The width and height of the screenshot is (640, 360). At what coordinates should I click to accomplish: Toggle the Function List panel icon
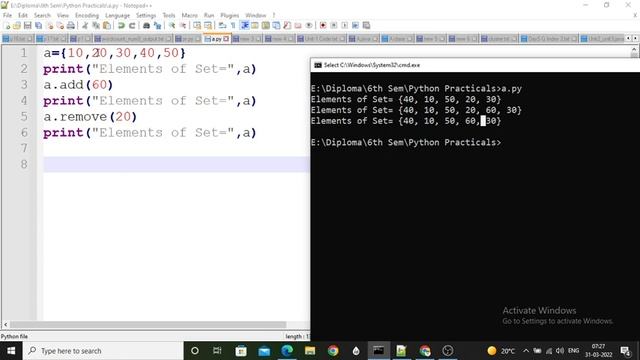coord(287,25)
